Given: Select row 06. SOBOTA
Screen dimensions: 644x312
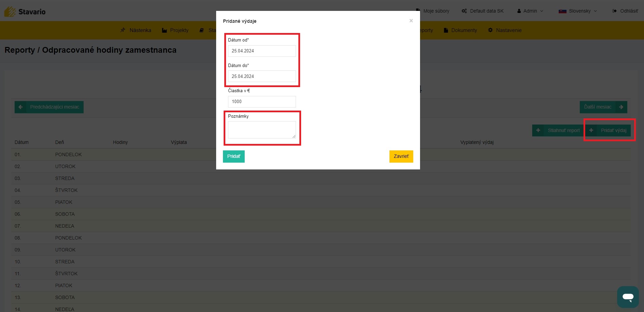Looking at the screenshot, I should click(321, 214).
